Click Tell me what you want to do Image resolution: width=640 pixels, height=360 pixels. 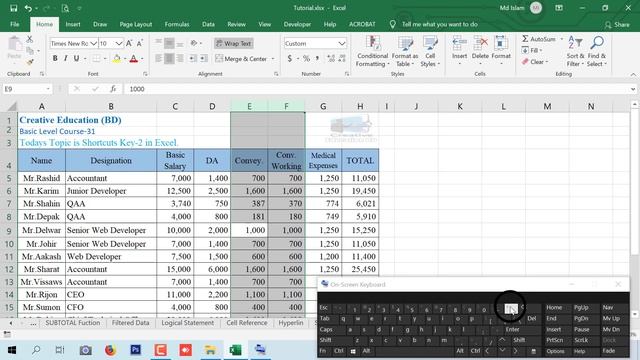[x=439, y=24]
